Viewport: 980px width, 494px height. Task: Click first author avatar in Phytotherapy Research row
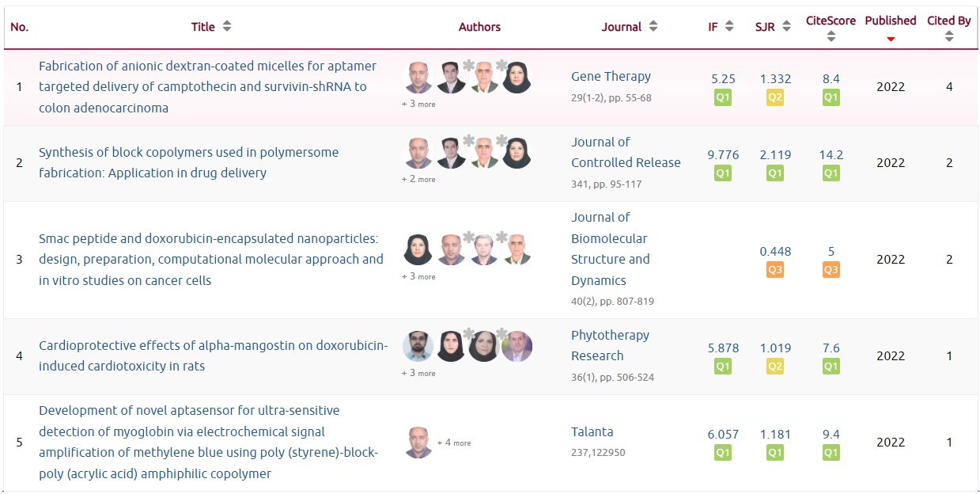418,347
